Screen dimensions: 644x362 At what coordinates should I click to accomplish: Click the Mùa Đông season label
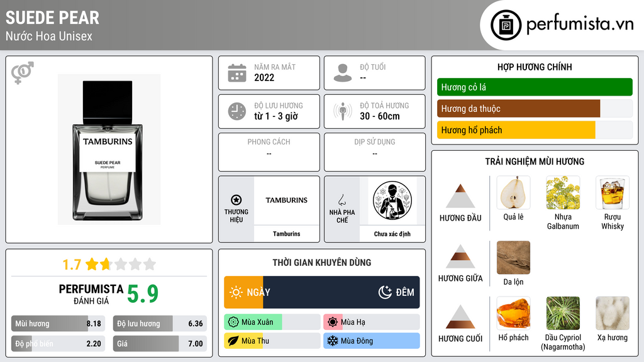(357, 341)
